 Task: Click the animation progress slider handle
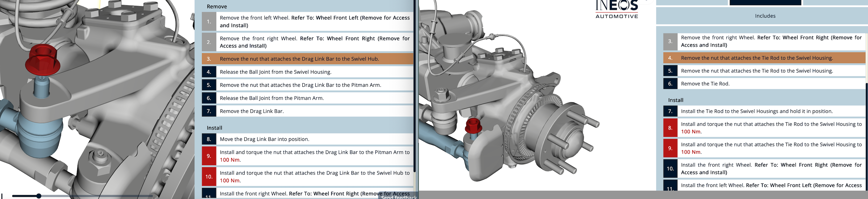point(39,196)
